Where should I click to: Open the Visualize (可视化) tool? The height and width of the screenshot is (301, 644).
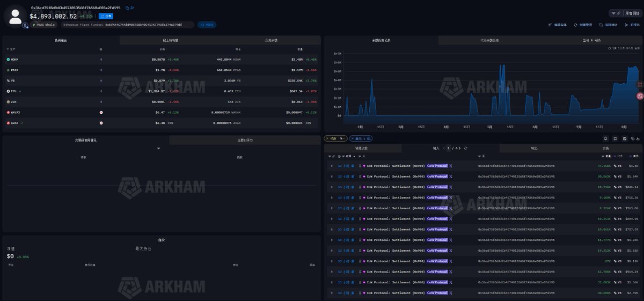pos(632,25)
